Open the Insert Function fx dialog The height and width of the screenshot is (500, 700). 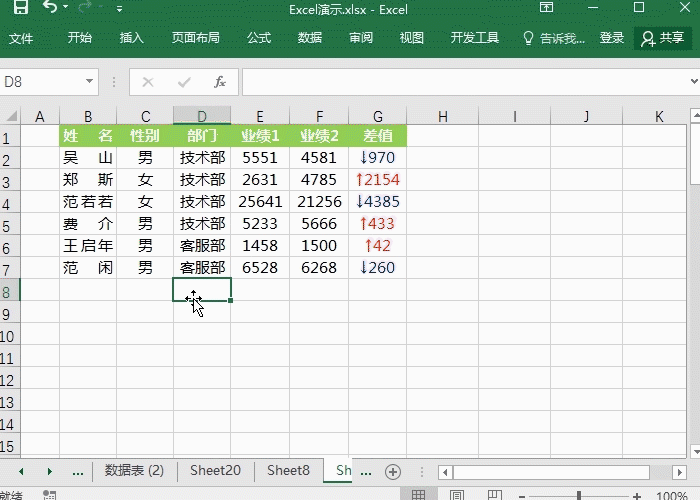pos(220,82)
